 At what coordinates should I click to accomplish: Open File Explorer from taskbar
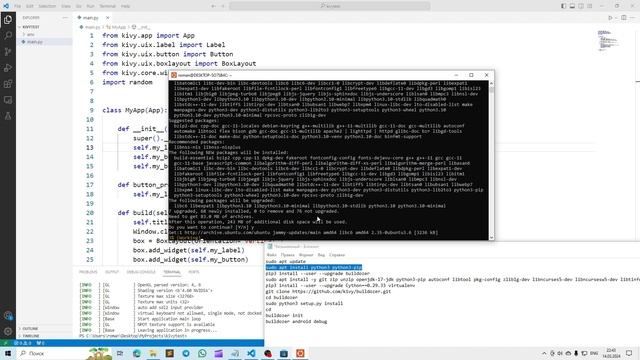point(153,353)
